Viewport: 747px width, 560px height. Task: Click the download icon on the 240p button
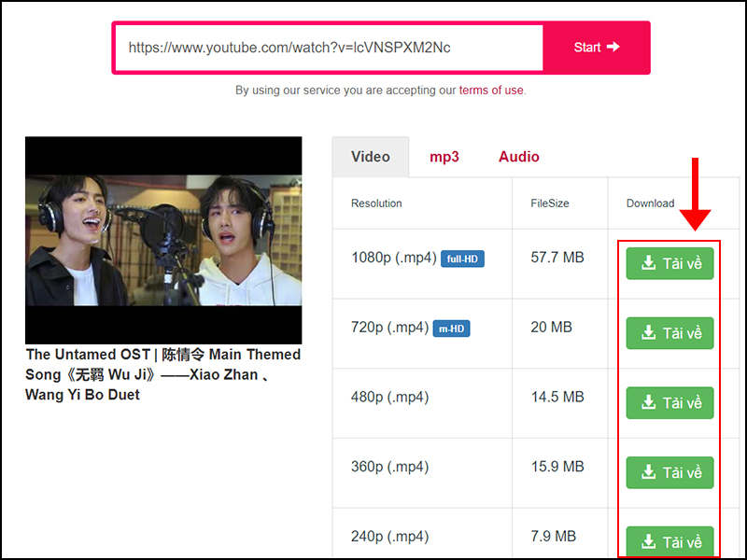(648, 541)
